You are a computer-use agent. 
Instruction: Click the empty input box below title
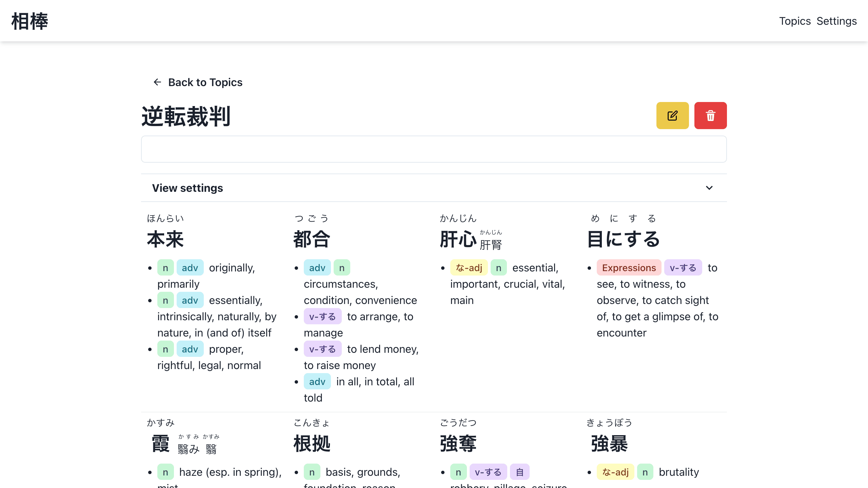point(434,149)
